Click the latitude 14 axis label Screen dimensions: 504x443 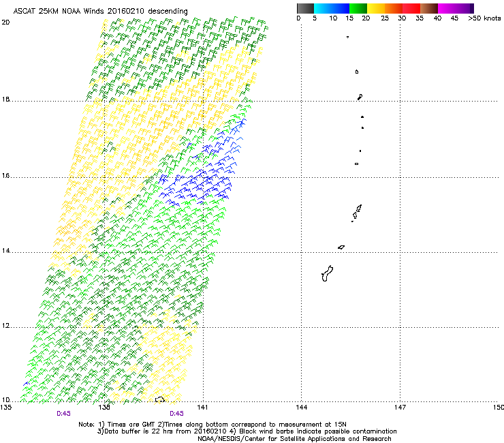[x=5, y=250]
